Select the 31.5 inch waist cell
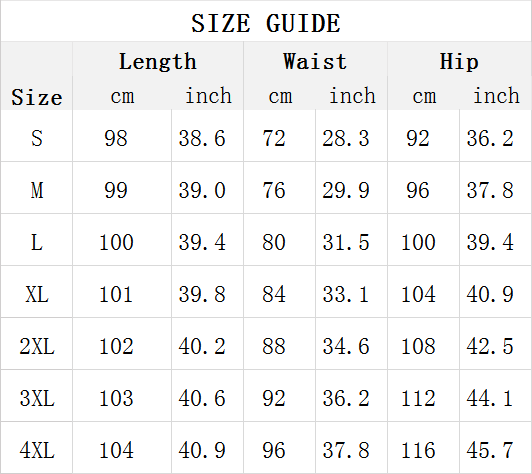 click(346, 242)
